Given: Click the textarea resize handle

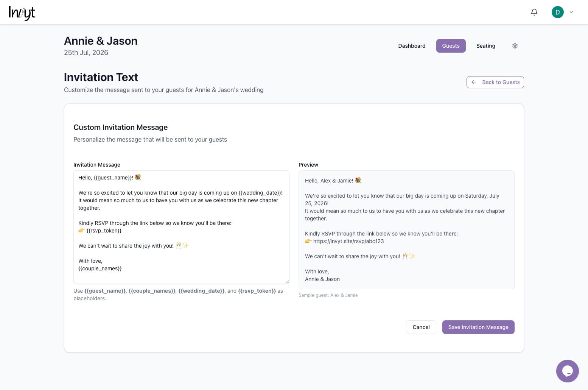Looking at the screenshot, I should click(x=287, y=281).
